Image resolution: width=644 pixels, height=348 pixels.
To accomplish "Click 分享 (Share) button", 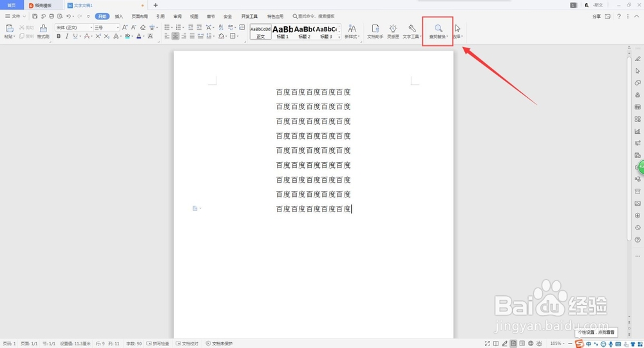I will (596, 17).
